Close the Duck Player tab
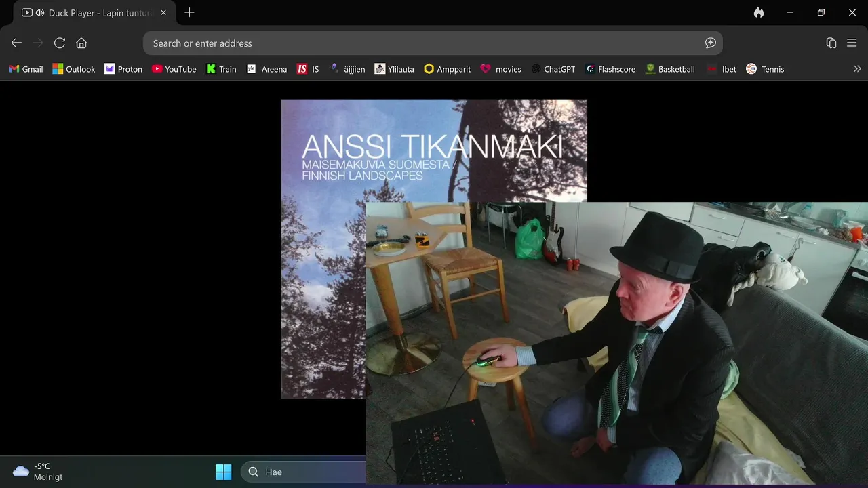This screenshot has width=868, height=488. [x=163, y=12]
